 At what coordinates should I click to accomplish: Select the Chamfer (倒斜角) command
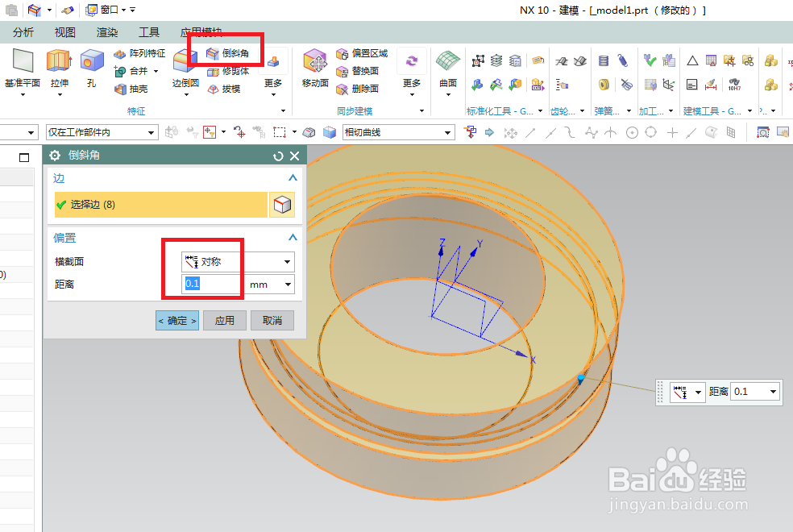coord(227,53)
